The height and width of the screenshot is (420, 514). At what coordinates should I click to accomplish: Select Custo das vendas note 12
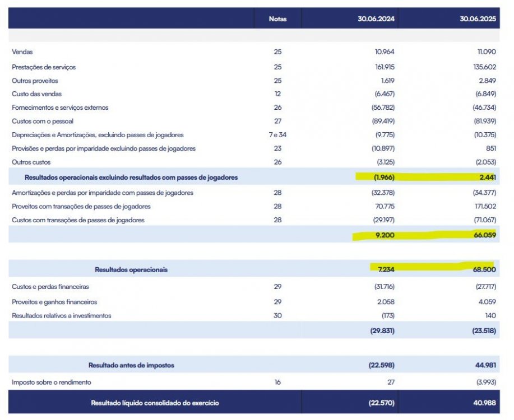pos(277,94)
